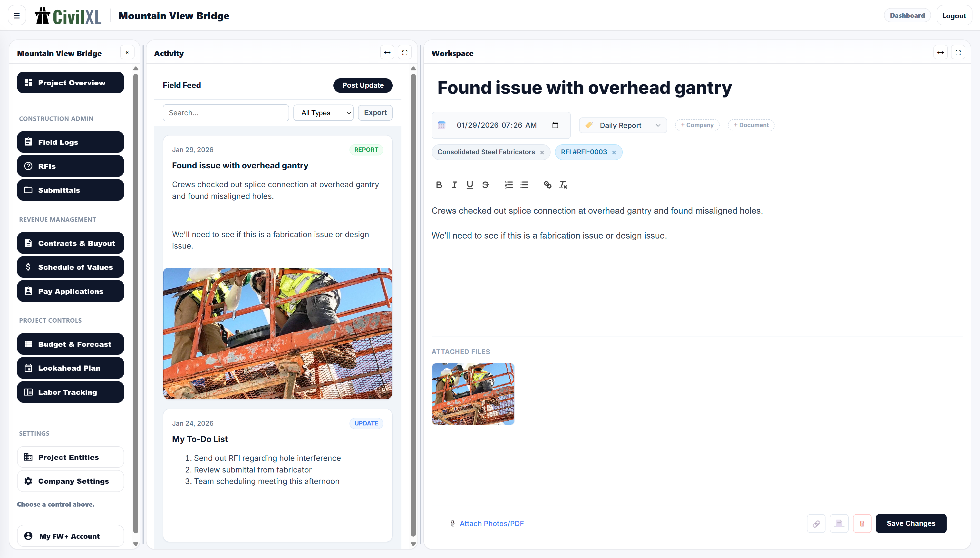Open the RFIs section
The width and height of the screenshot is (980, 558).
(70, 166)
